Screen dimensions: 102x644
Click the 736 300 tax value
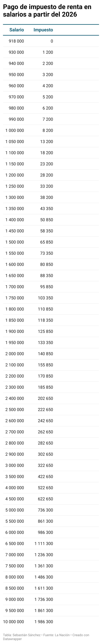pos(45,510)
